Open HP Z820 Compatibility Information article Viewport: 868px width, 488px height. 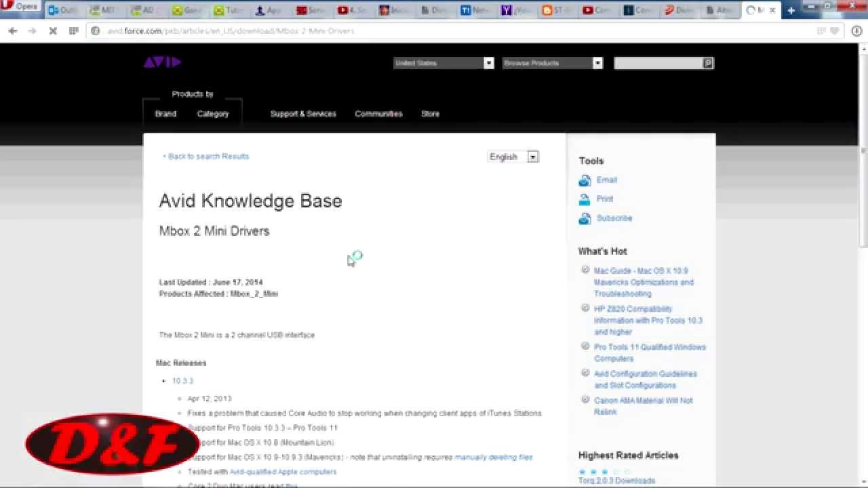pos(648,320)
